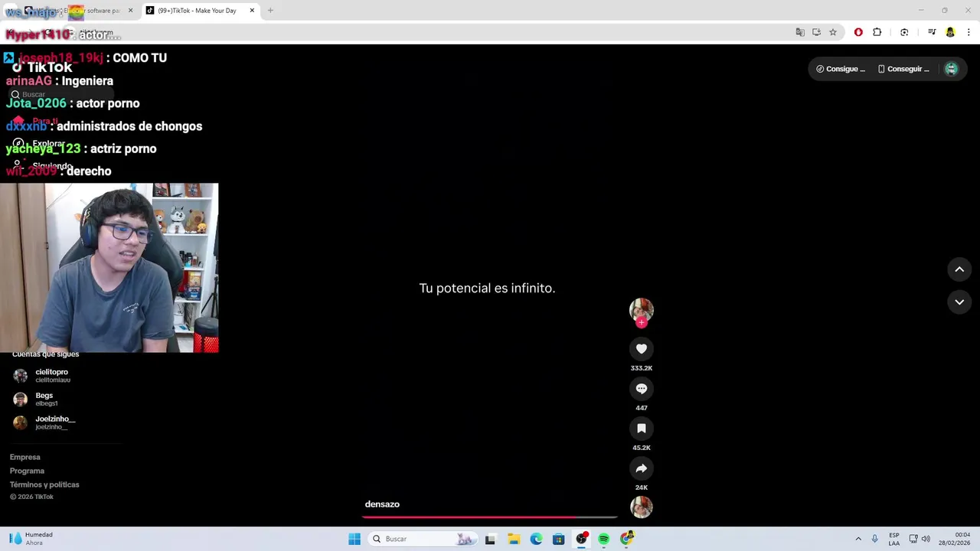980x551 pixels.
Task: Click the 333.2K likes count
Action: coord(642,368)
